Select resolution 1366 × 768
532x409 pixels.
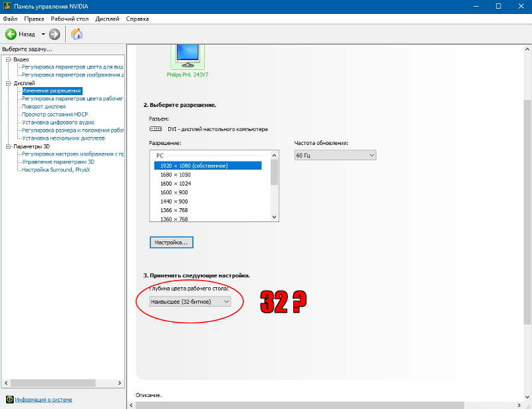(174, 210)
